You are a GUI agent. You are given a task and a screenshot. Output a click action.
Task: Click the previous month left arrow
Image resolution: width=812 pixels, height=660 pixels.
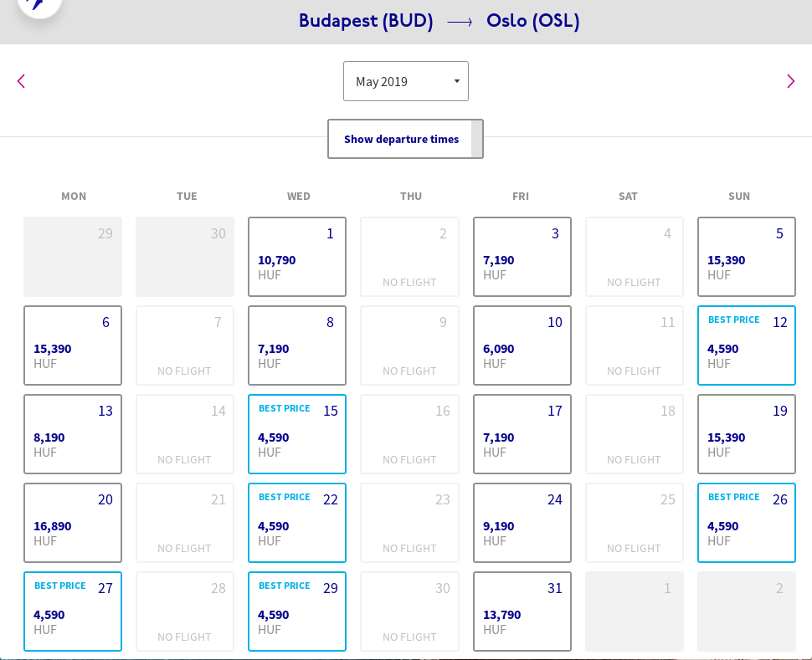point(21,81)
